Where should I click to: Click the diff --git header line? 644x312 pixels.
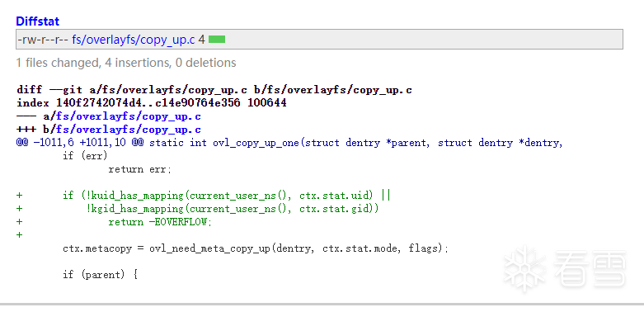point(214,90)
